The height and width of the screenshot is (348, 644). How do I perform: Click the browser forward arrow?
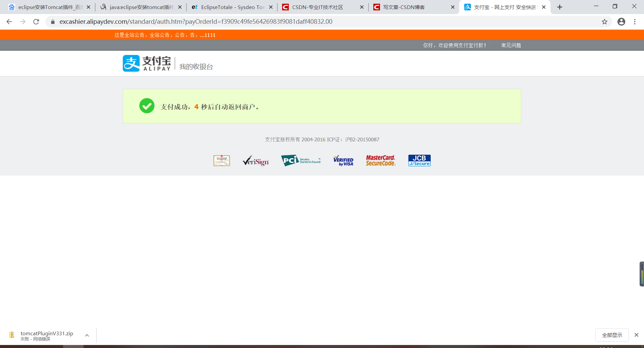click(x=22, y=22)
